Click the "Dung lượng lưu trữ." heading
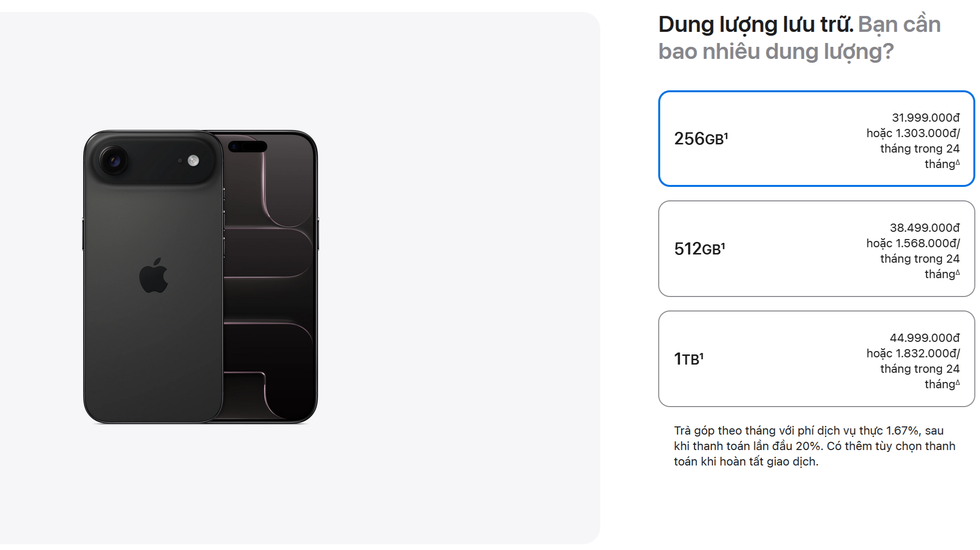The width and height of the screenshot is (980, 550). point(755,25)
